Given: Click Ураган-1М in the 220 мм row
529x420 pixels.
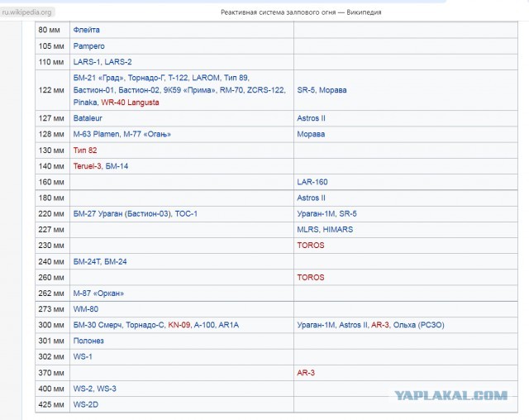Looking at the screenshot, I should coord(316,213).
